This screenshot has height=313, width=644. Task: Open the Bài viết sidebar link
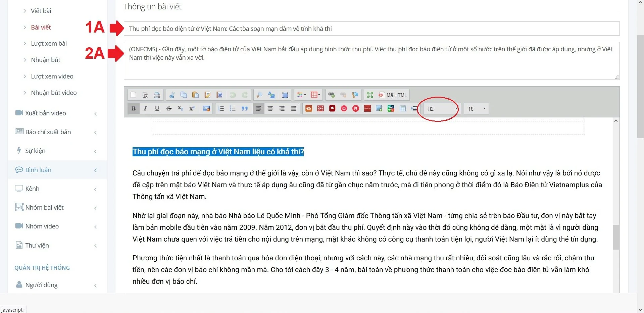(41, 27)
